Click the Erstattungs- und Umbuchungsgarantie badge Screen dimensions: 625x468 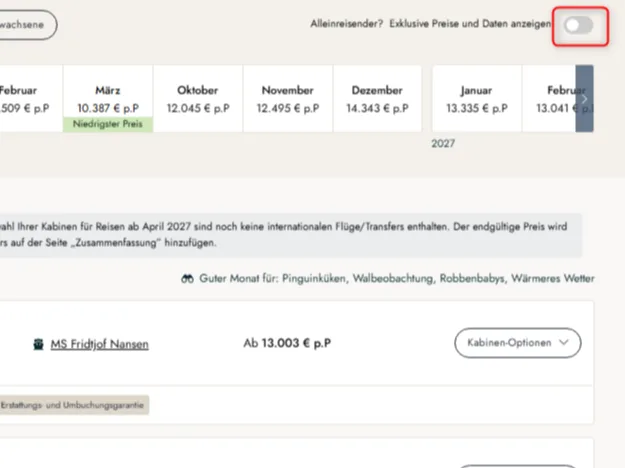tap(74, 404)
